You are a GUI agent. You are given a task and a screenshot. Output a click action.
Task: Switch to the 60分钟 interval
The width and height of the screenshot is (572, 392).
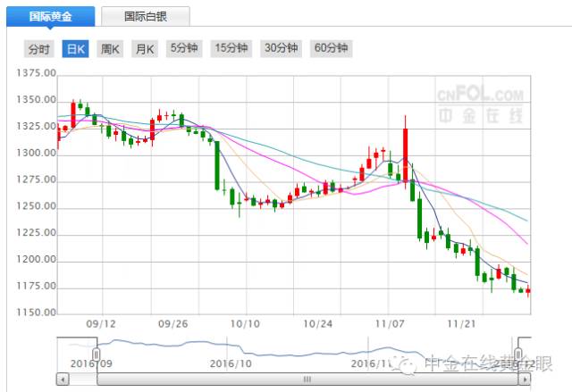coord(332,49)
